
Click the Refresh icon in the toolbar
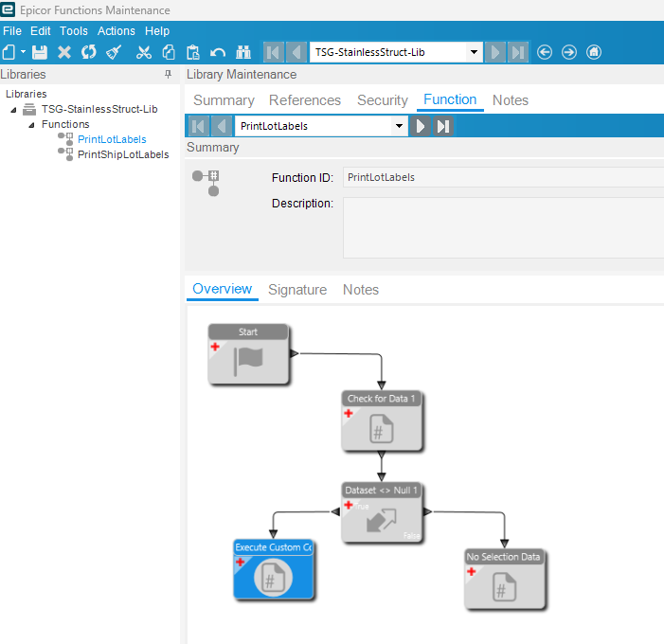tap(88, 52)
